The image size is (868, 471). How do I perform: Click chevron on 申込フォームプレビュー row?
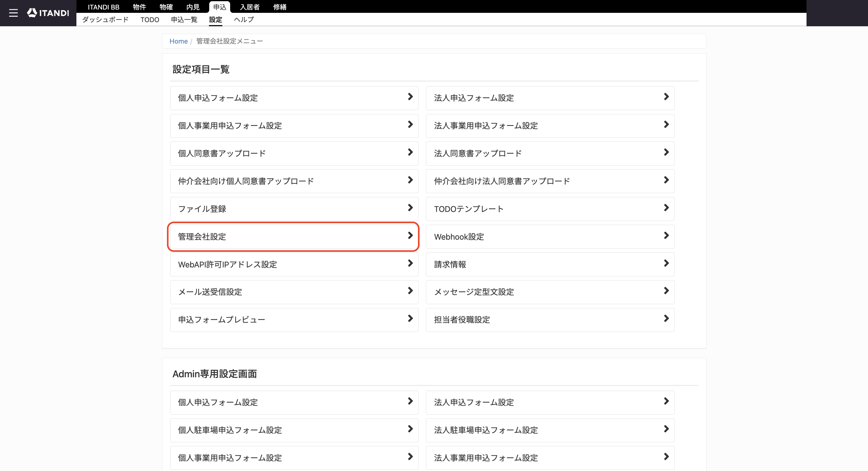[410, 318]
